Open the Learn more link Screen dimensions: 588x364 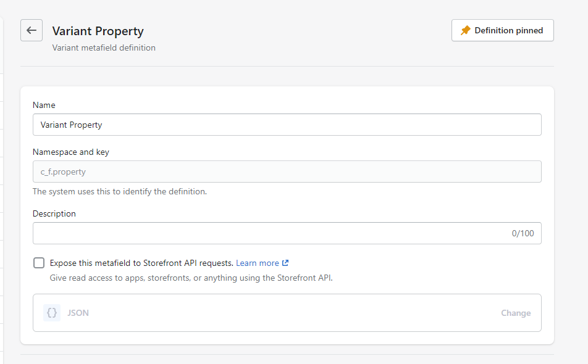pyautogui.click(x=257, y=263)
